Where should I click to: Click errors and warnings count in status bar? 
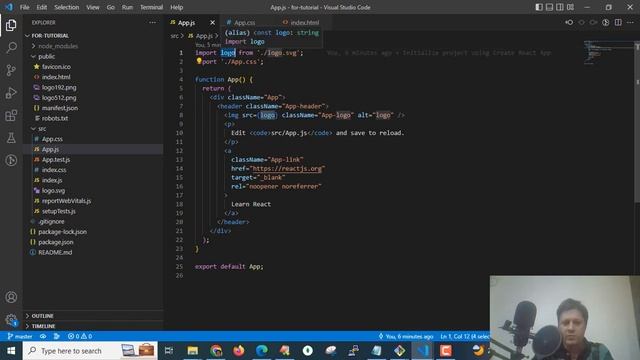(x=80, y=336)
